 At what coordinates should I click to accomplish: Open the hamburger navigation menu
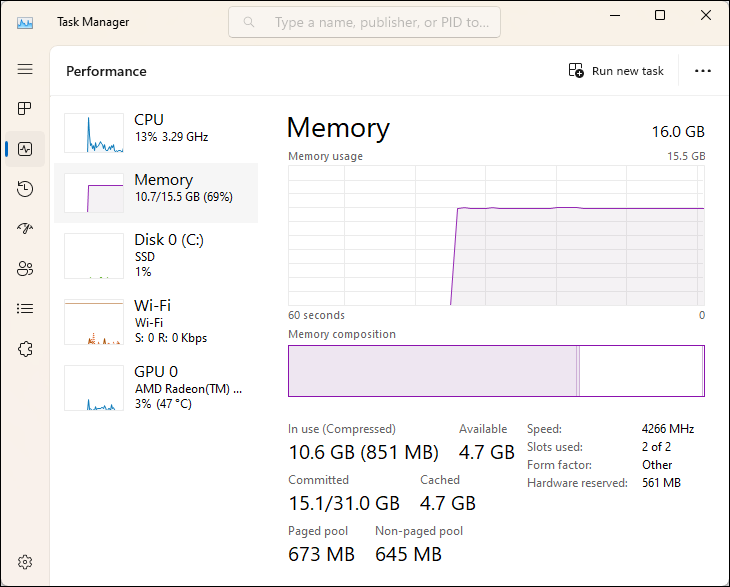(x=25, y=69)
